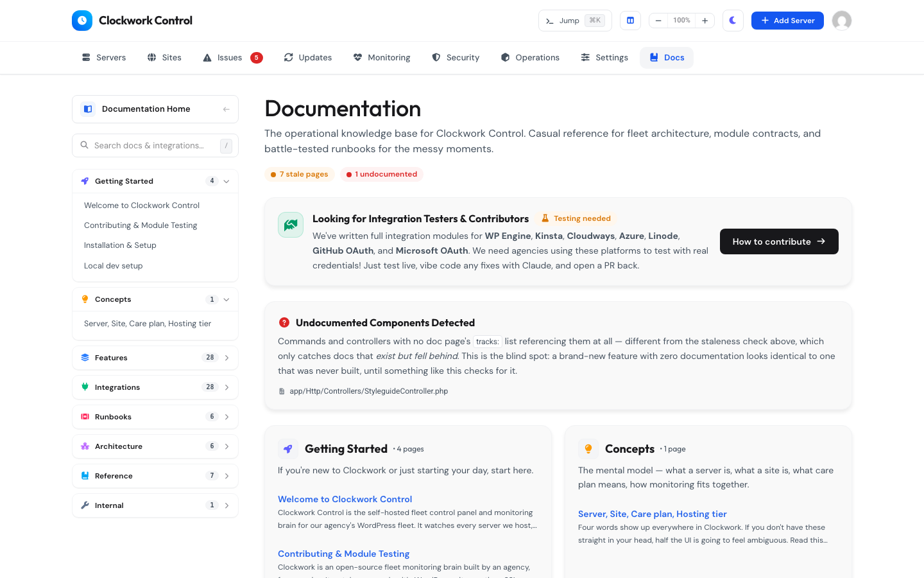
Task: Click the Concepts card lightbulb icon
Action: (588, 449)
